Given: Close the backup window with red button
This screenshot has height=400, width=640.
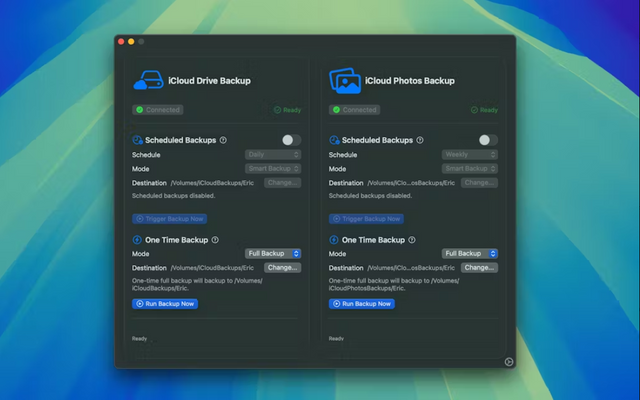Looking at the screenshot, I should 121,41.
